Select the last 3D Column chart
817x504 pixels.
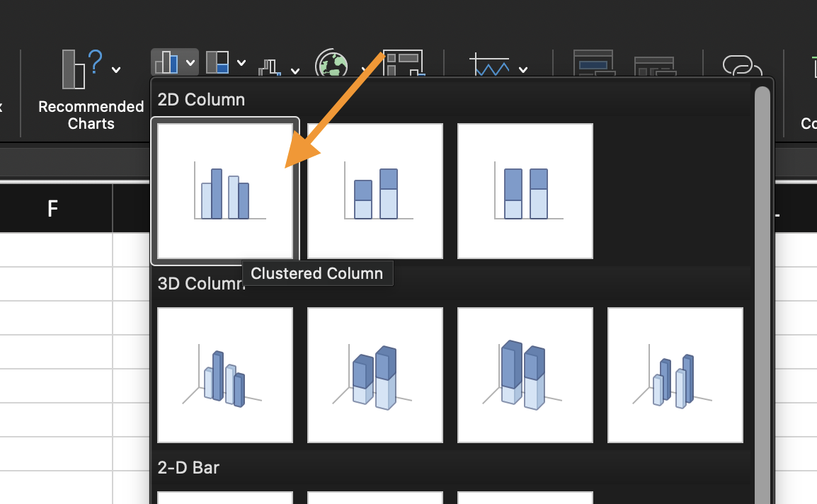pos(675,375)
